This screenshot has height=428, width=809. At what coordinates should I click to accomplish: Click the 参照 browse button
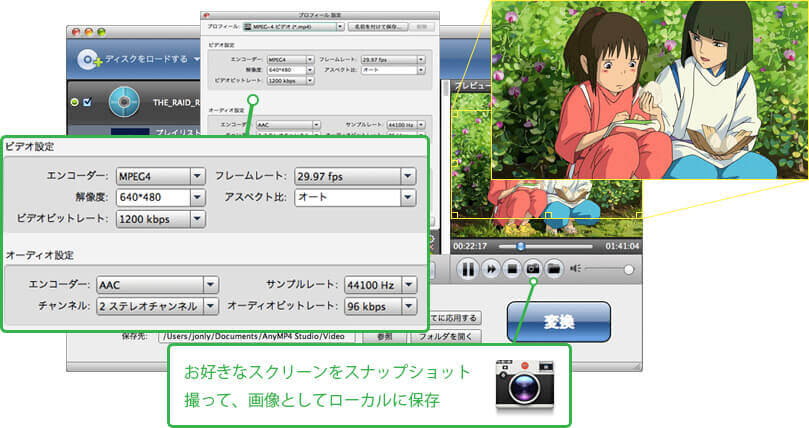[384, 336]
